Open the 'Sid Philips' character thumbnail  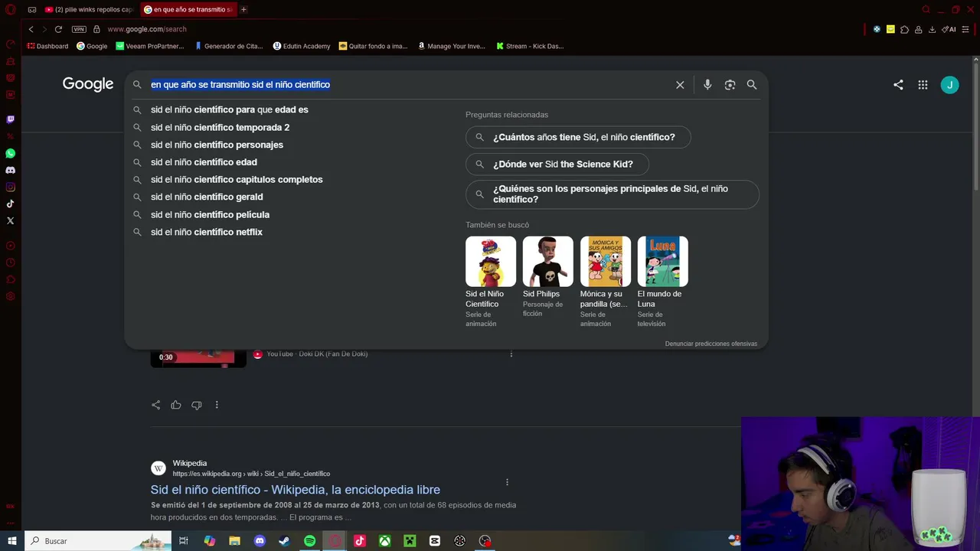pyautogui.click(x=548, y=277)
